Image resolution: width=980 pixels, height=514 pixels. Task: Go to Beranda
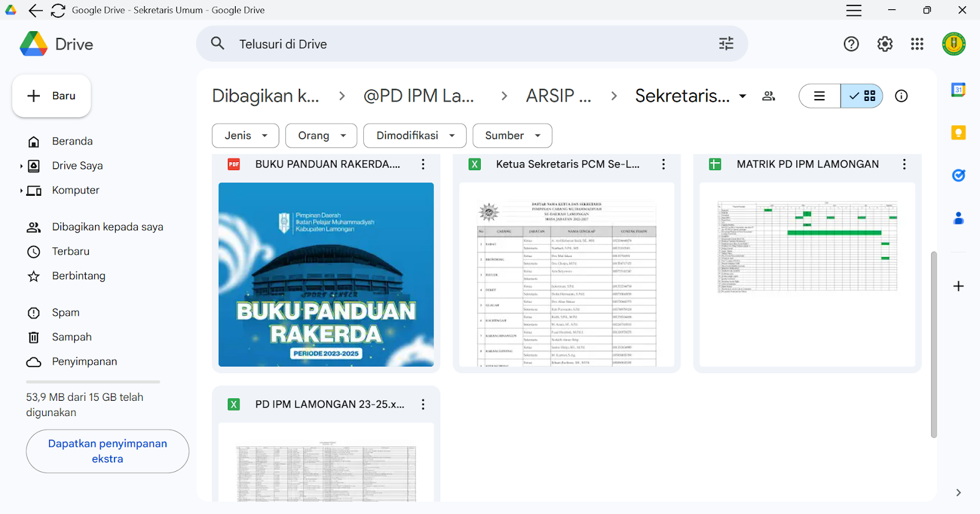72,141
